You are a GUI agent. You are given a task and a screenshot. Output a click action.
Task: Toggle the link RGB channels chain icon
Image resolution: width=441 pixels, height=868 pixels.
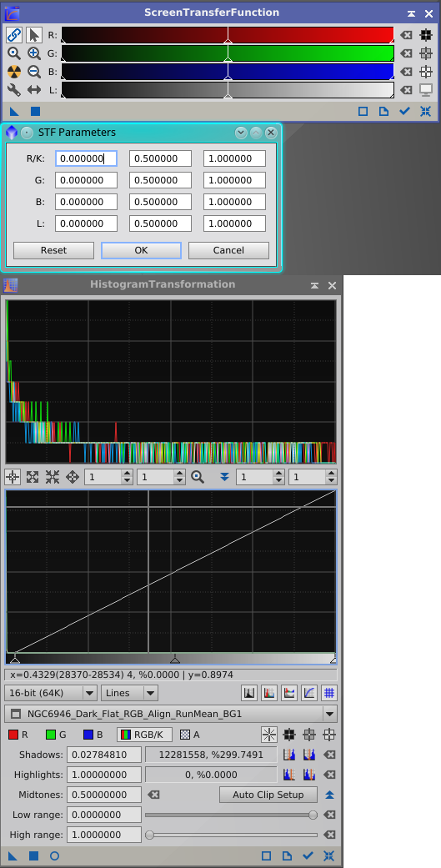(14, 35)
